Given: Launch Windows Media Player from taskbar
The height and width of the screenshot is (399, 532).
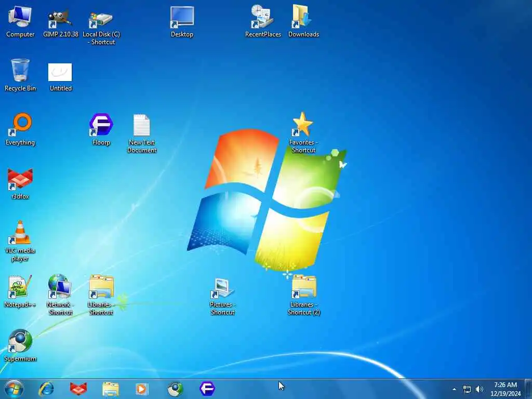Looking at the screenshot, I should point(141,389).
